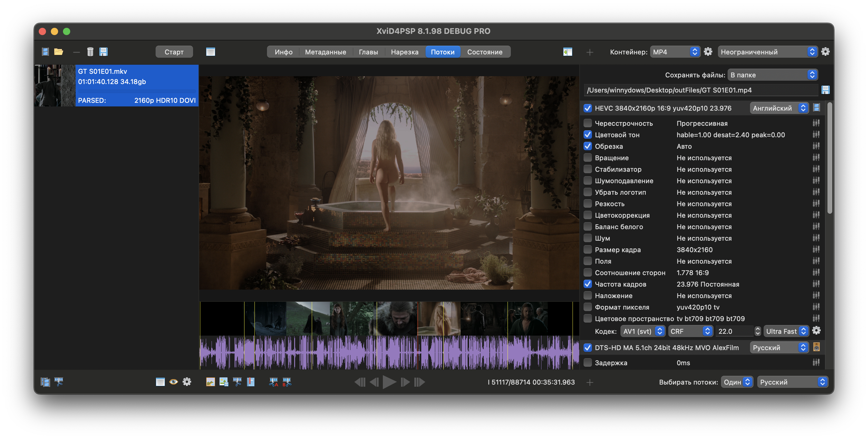Image resolution: width=868 pixels, height=439 pixels.
Task: Click the film stack icon at bottom left
Action: (x=45, y=382)
